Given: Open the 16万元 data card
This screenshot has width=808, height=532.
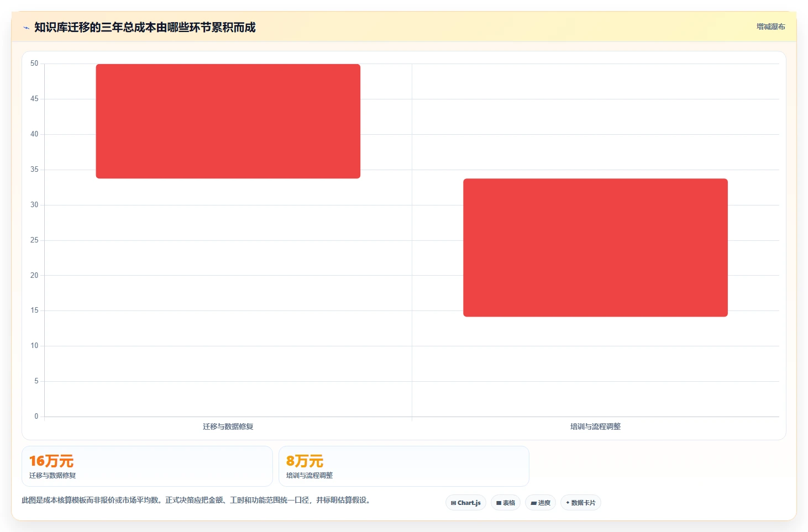Looking at the screenshot, I should (147, 466).
